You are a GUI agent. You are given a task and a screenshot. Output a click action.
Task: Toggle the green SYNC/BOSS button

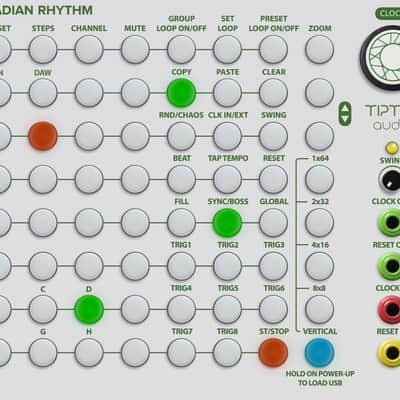click(227, 223)
